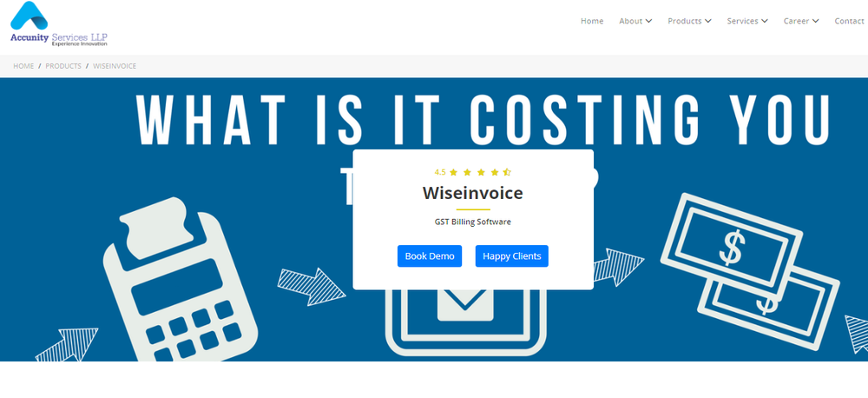Image resolution: width=868 pixels, height=398 pixels.
Task: Click the half-filled fifth rating star
Action: pos(507,172)
